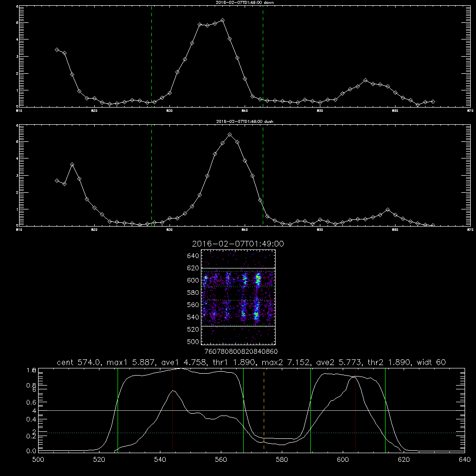Click the "640" label on bottom plot x-axis

[x=465, y=459]
